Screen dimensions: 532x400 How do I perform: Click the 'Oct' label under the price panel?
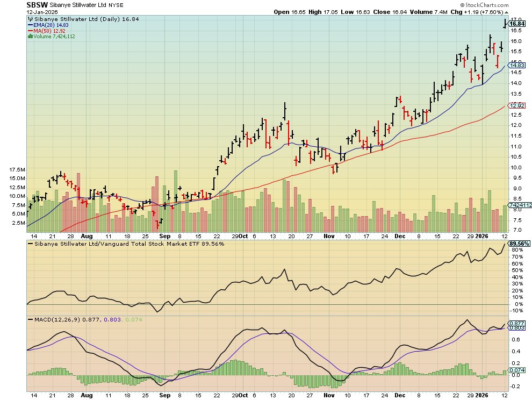coord(243,236)
